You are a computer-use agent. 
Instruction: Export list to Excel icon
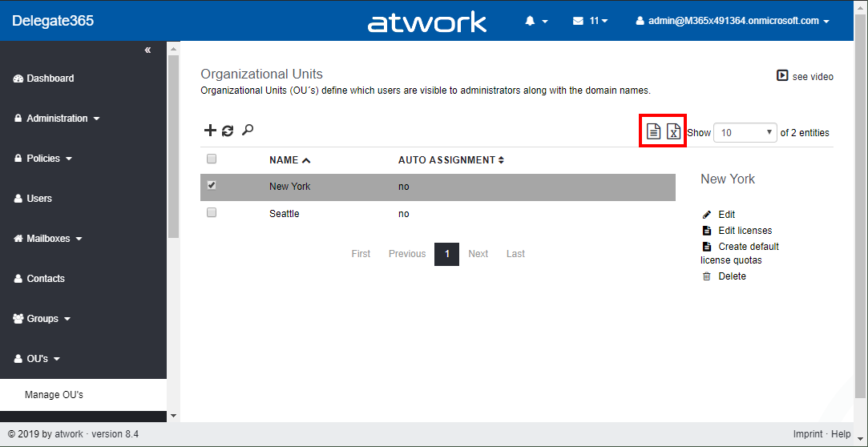tap(673, 131)
